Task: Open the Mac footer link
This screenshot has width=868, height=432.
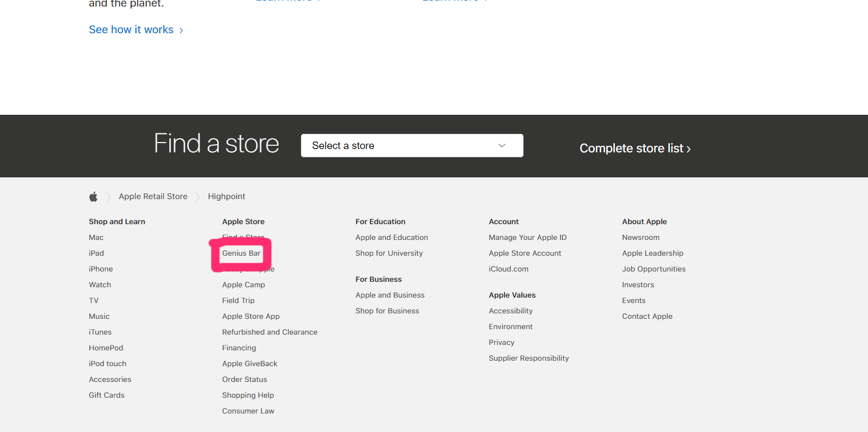Action: coord(96,237)
